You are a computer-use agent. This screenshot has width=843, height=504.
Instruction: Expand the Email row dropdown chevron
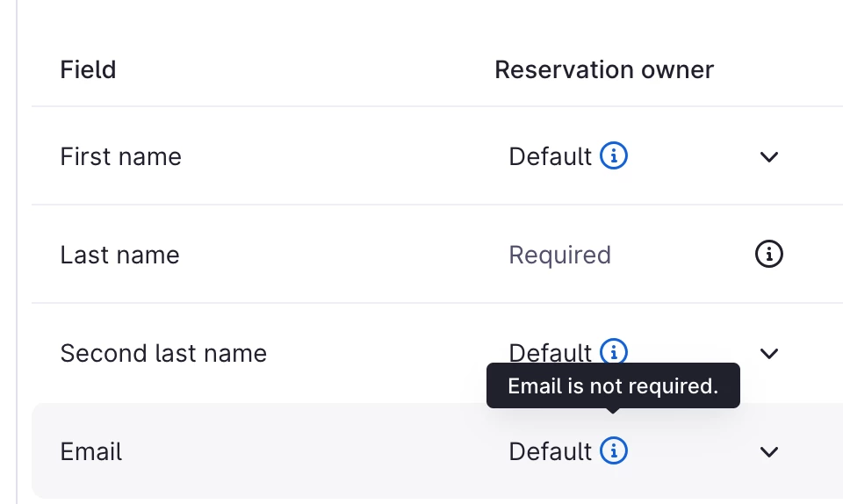click(769, 452)
